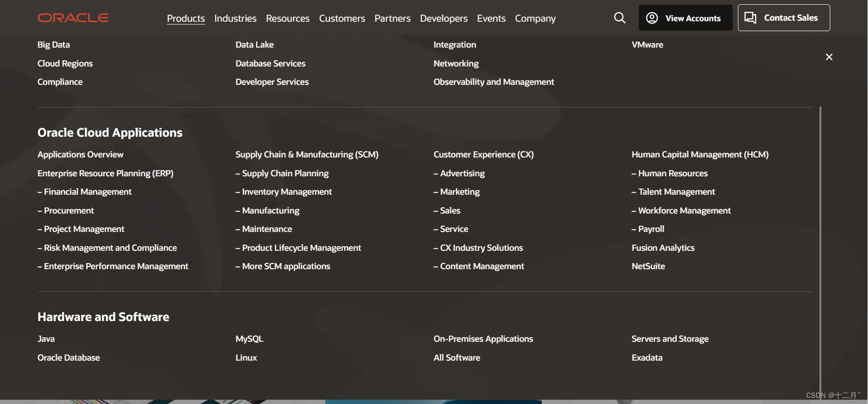Open Applications Overview link

pyautogui.click(x=80, y=155)
